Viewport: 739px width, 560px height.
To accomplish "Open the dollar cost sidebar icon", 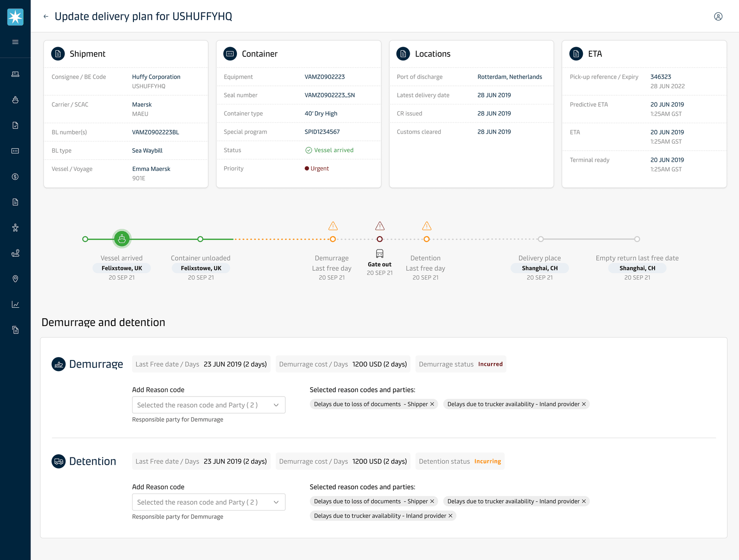I will click(15, 177).
